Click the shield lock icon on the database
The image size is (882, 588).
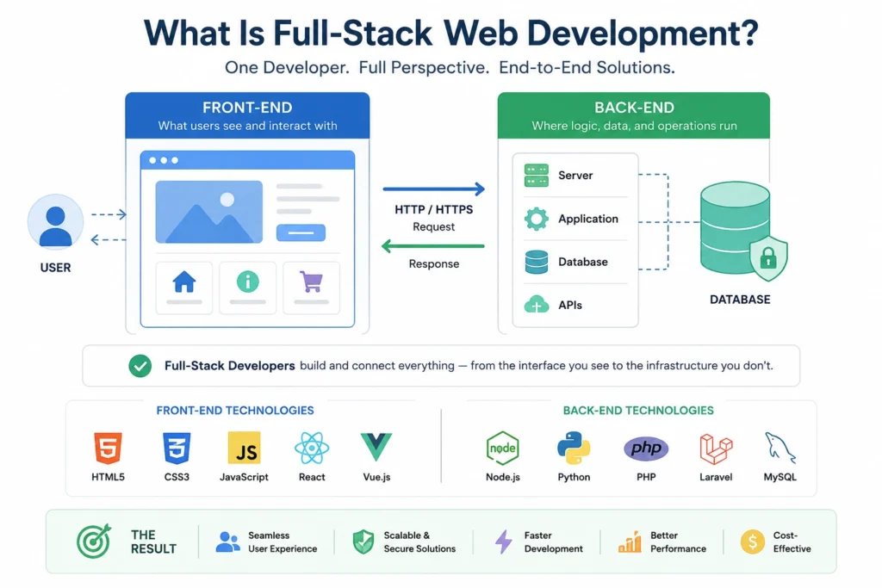click(x=768, y=258)
